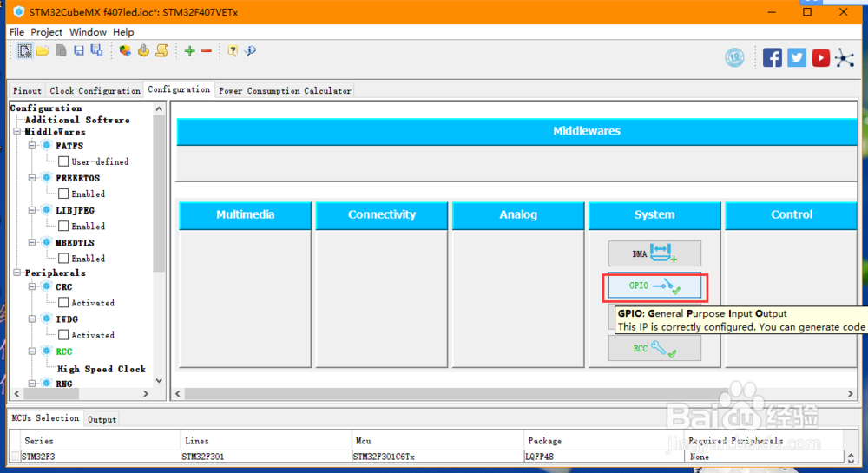Switch to the Output tab
Viewport: 868px width, 473px height.
coord(102,419)
